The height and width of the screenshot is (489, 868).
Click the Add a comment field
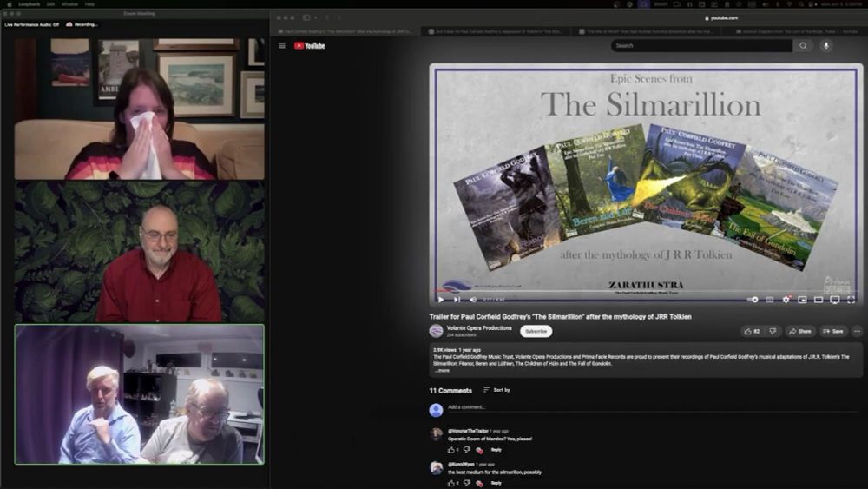point(652,407)
